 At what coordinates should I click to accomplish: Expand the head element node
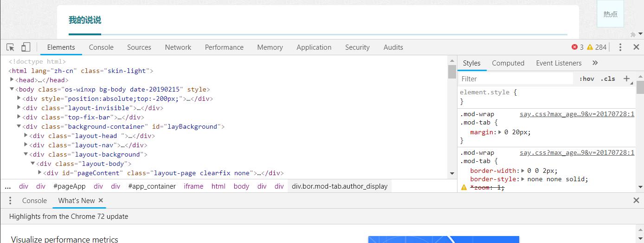click(12, 80)
